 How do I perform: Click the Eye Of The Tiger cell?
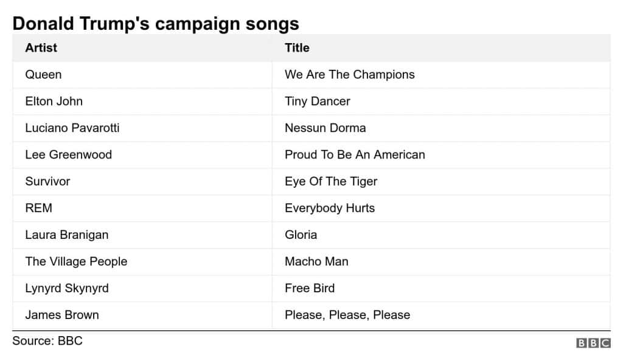330,182
